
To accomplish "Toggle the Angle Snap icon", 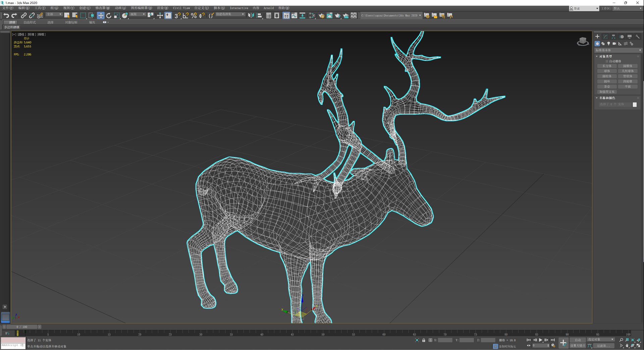I will pos(185,15).
